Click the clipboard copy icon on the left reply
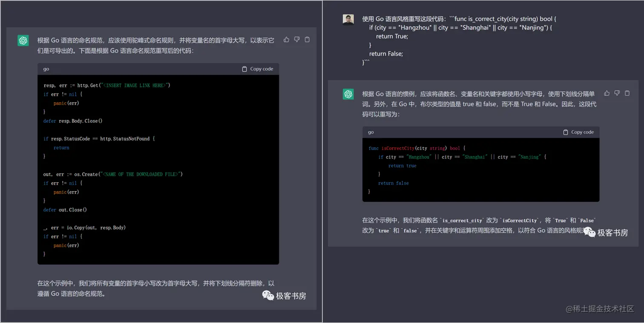 (307, 40)
